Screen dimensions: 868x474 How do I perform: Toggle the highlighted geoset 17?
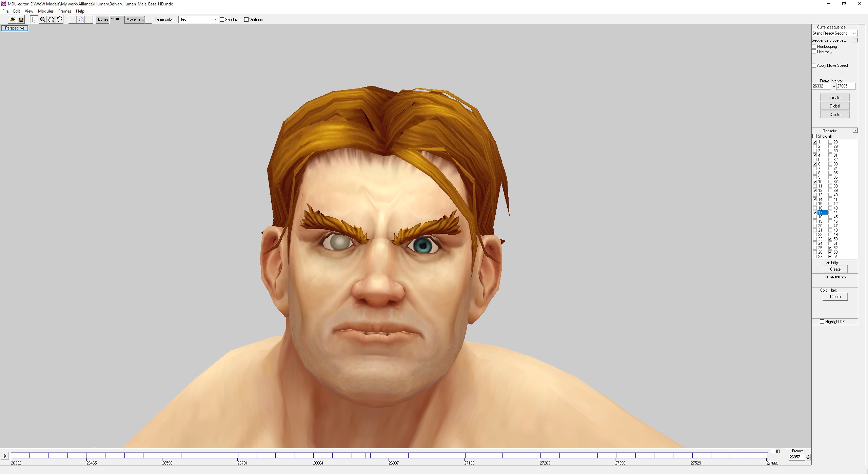click(815, 213)
